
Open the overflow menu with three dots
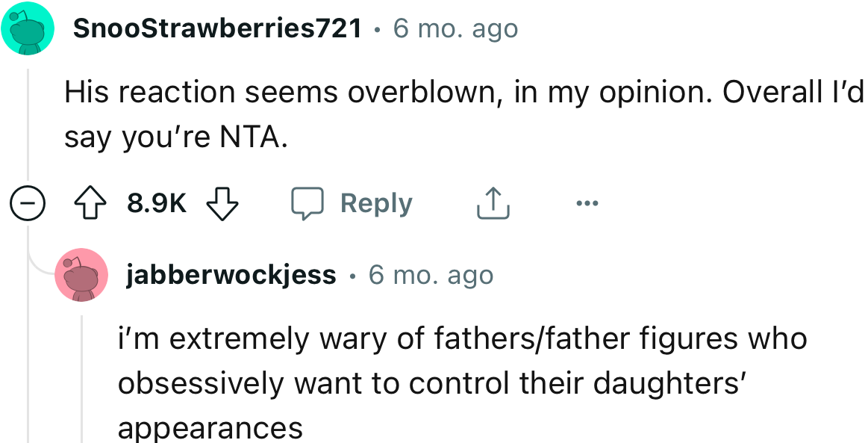[x=587, y=202]
